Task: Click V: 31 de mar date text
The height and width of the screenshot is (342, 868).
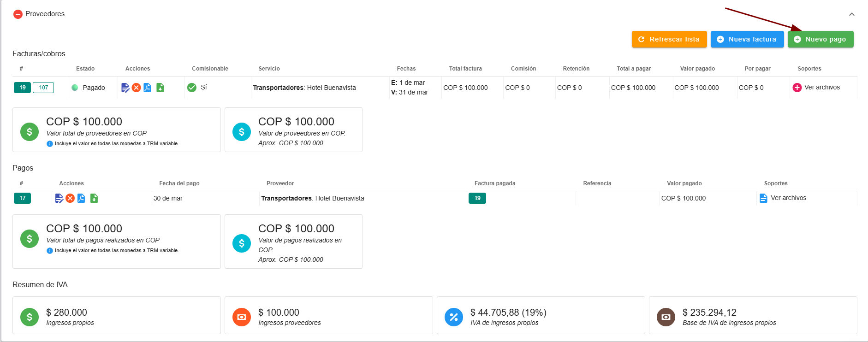Action: [410, 92]
